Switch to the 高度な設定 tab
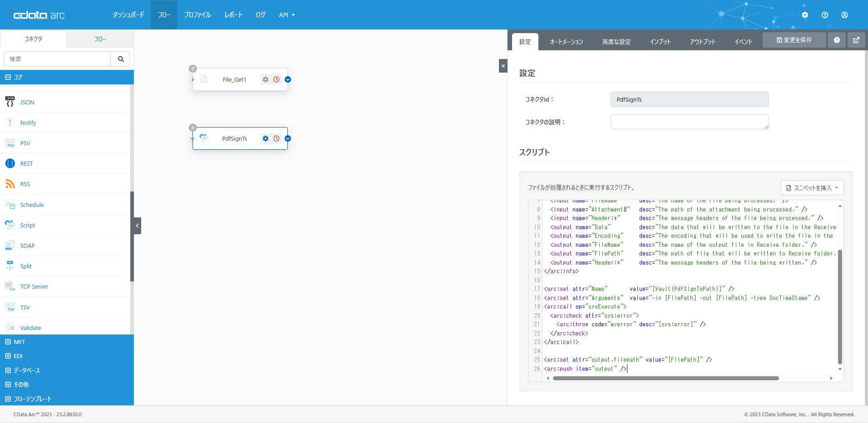 click(x=616, y=42)
